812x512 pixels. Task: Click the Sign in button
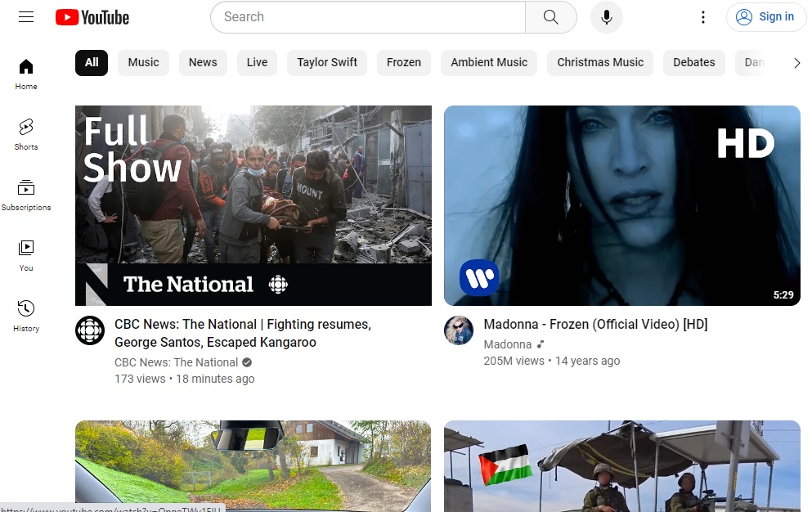point(765,17)
